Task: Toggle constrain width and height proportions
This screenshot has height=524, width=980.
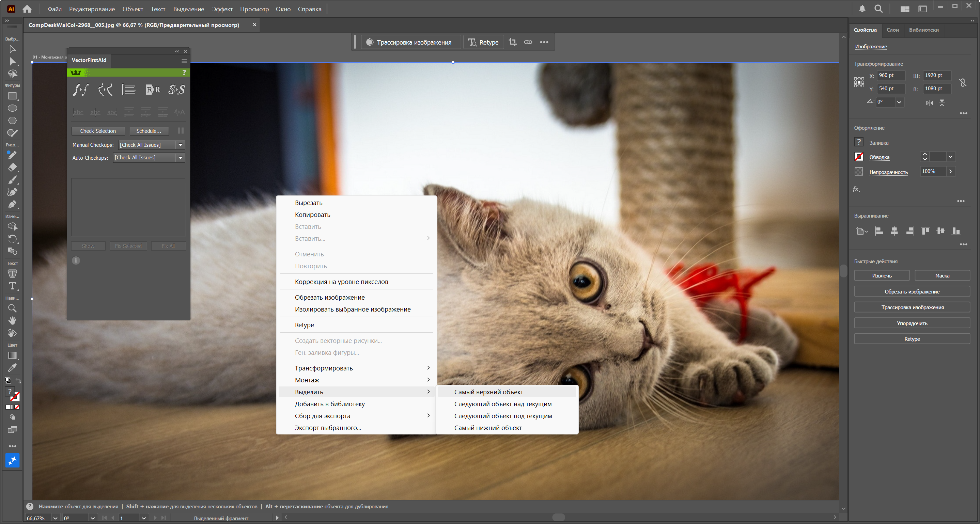Action: [x=963, y=82]
